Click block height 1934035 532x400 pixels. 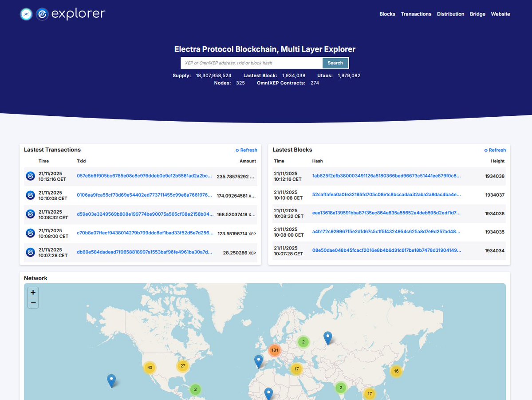(495, 232)
